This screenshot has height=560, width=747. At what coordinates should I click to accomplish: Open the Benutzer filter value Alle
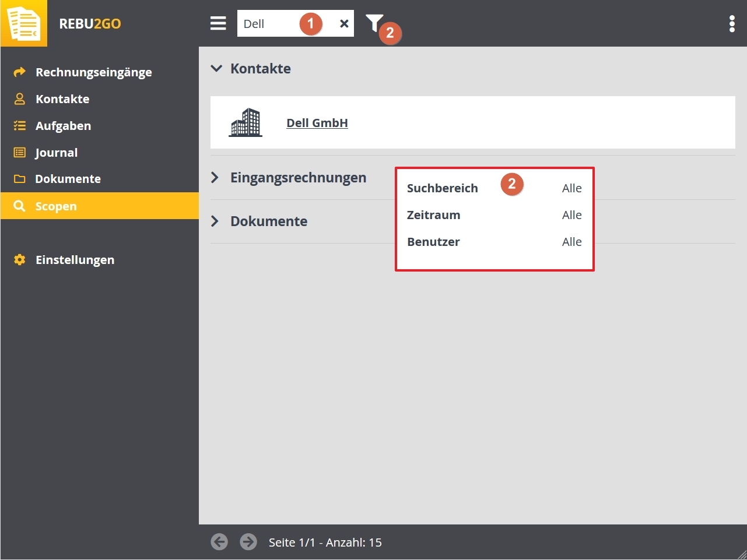pos(572,242)
